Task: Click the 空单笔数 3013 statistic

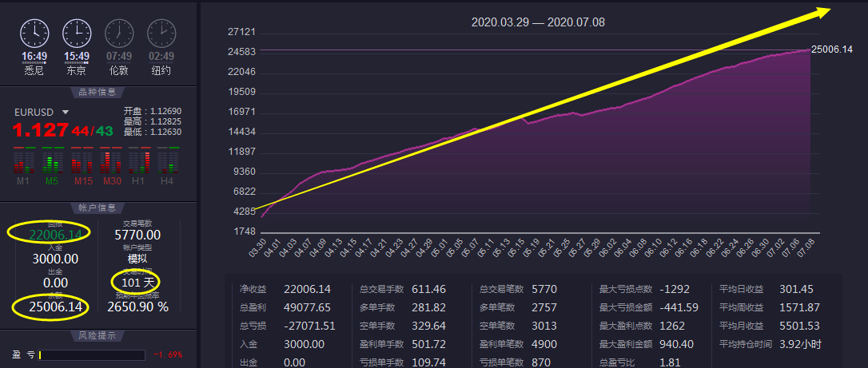Action: coord(518,326)
